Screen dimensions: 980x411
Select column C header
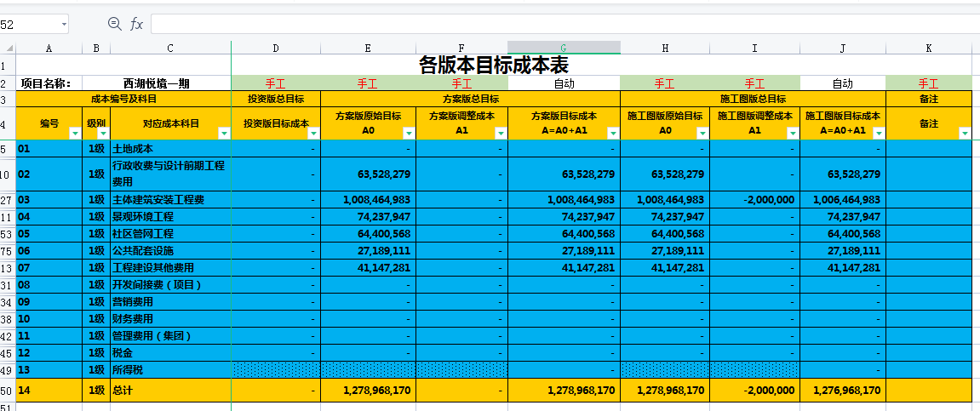click(170, 49)
